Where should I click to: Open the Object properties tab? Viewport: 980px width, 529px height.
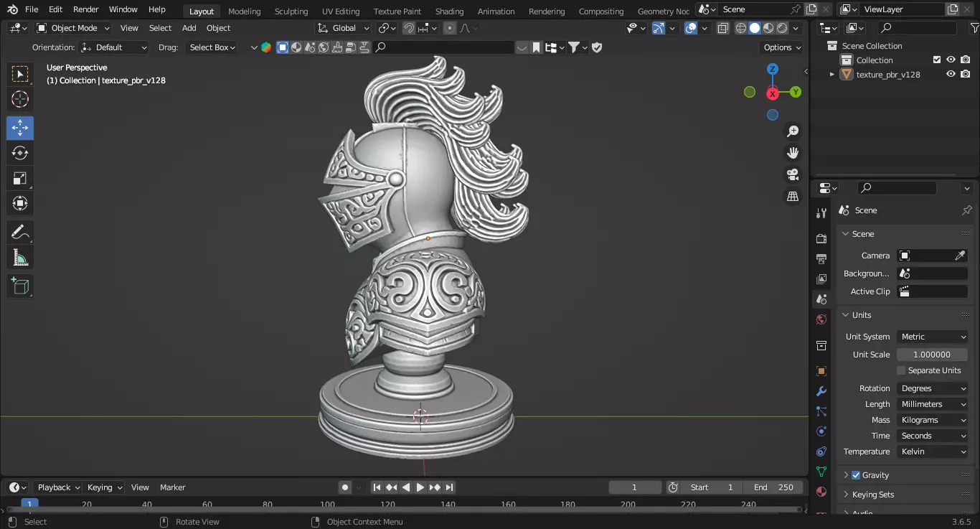[821, 371]
